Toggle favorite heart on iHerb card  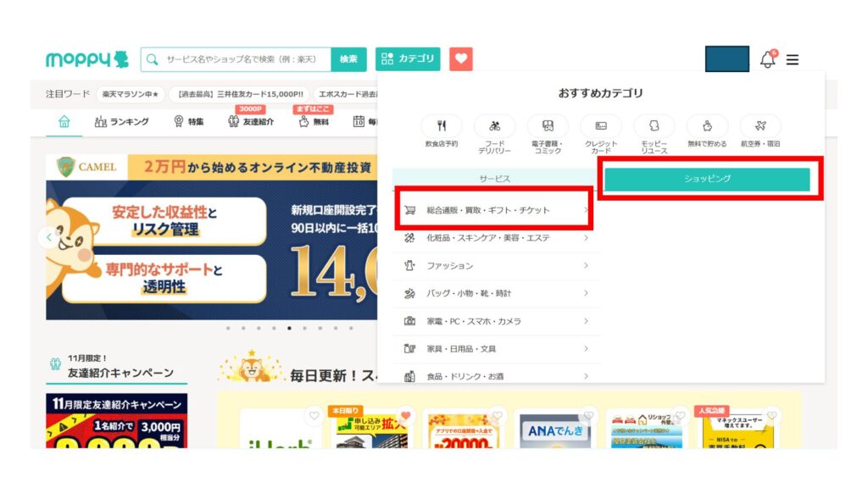pos(314,416)
